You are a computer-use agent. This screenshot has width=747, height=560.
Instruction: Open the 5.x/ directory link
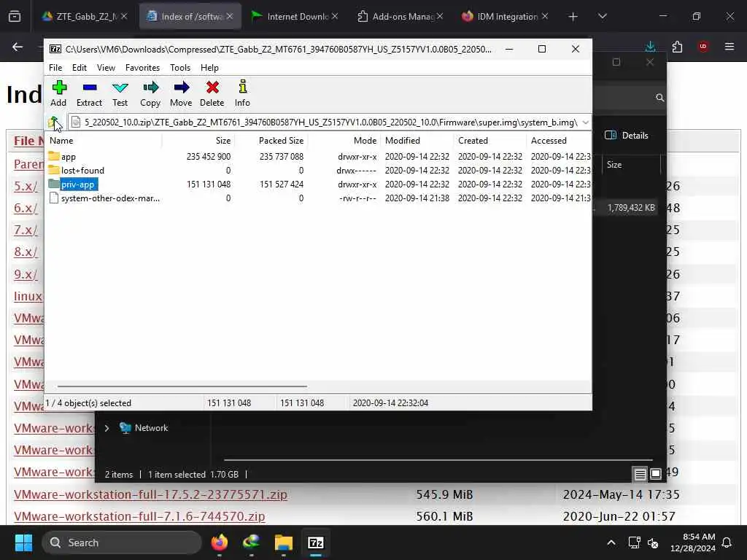tap(26, 186)
